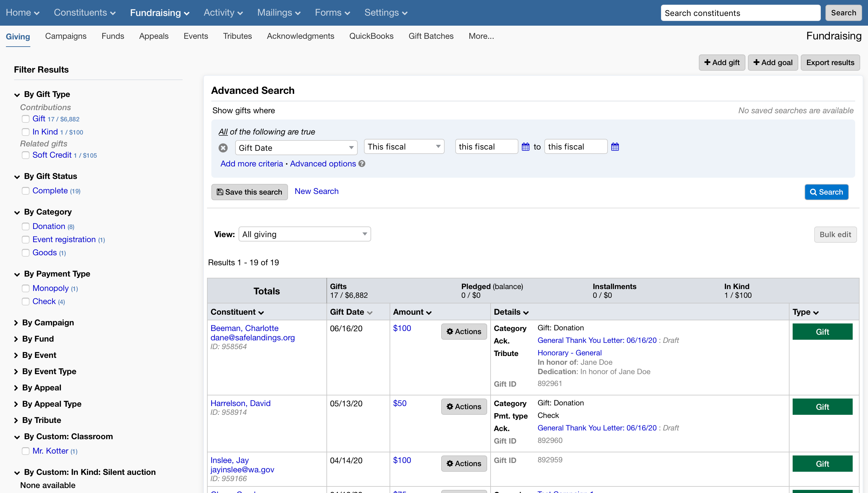The width and height of the screenshot is (868, 493).
Task: Check the In Kind gift type filter
Action: (25, 132)
